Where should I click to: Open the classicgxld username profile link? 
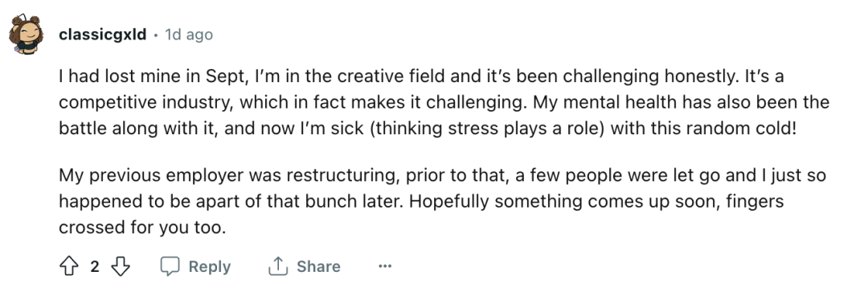[102, 35]
